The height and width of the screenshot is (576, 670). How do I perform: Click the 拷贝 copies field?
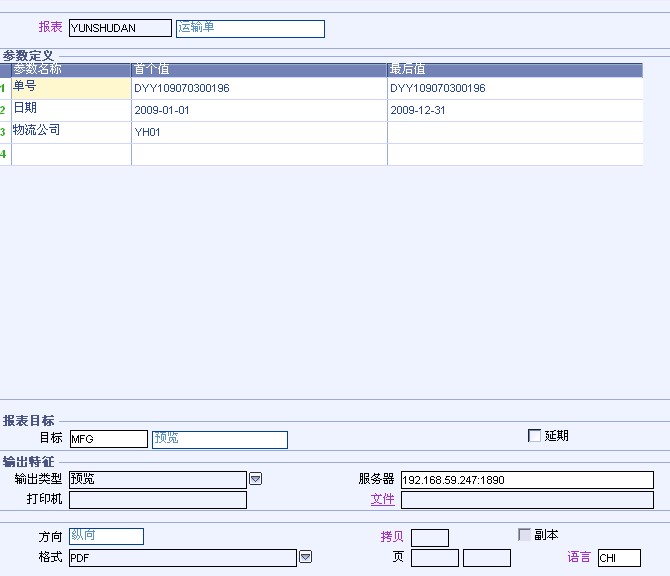429,538
